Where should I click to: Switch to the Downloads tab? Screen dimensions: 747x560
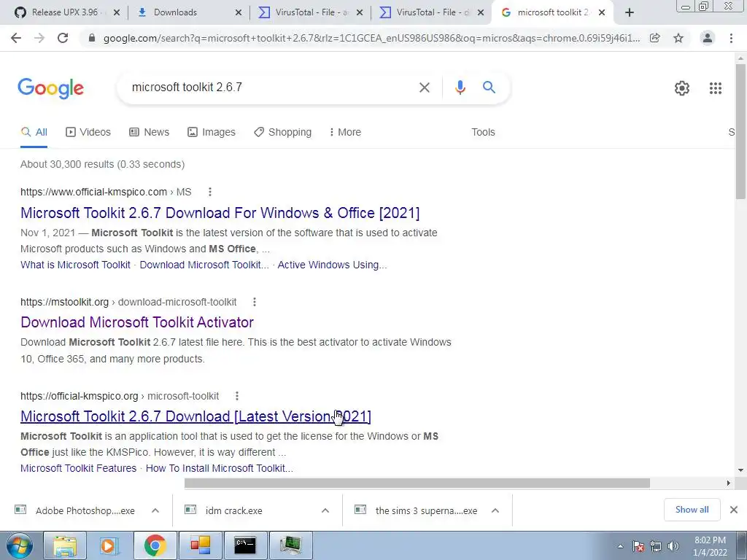pyautogui.click(x=175, y=13)
